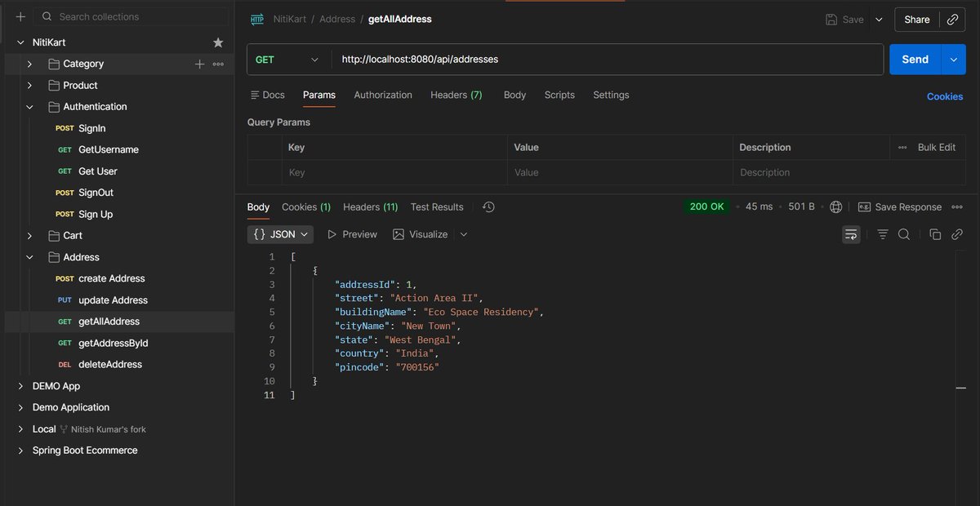This screenshot has height=506, width=980.
Task: Open Visualize dropdown arrow
Action: (464, 234)
